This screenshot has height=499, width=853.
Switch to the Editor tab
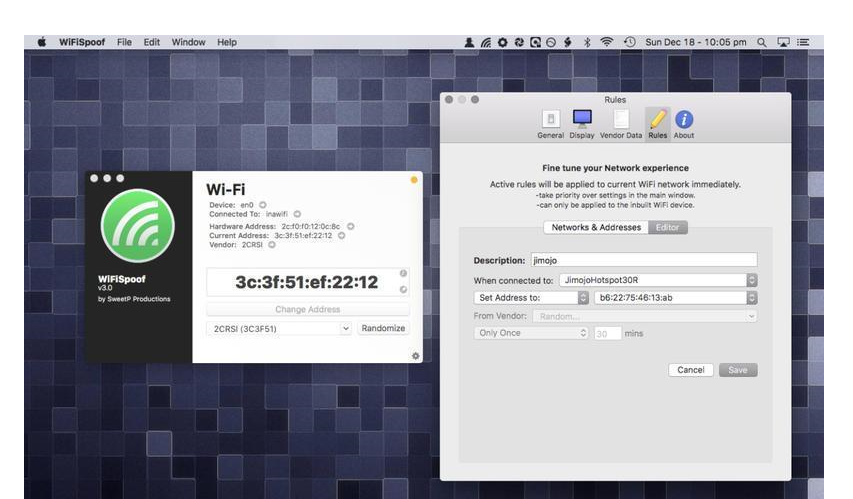[667, 227]
